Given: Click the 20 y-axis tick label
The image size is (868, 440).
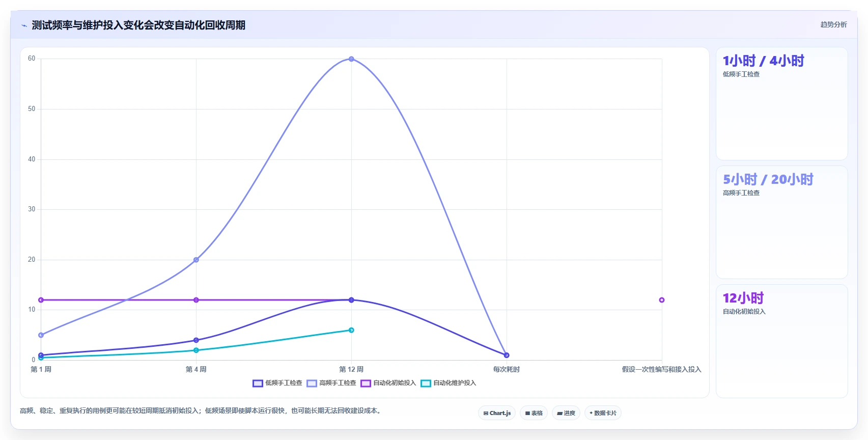Looking at the screenshot, I should click(x=32, y=260).
